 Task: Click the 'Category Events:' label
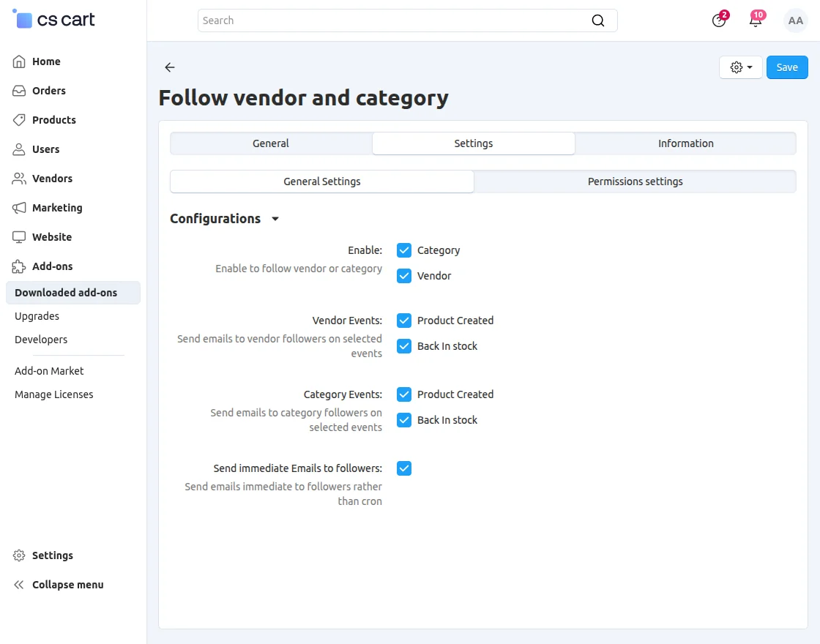pyautogui.click(x=343, y=394)
